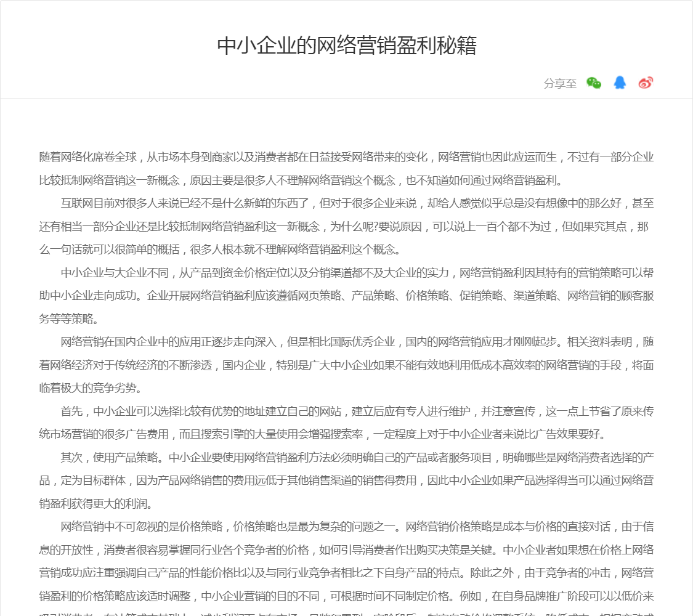The width and height of the screenshot is (693, 616).
Task: Click the article title 中小企业的网络营销盈利秘籍
Action: coord(346,46)
